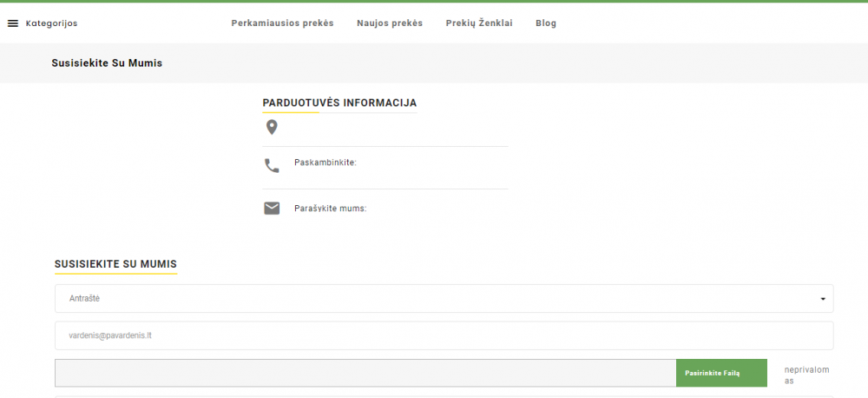Expand the Antraštė dropdown
868x398 pixels.
[x=444, y=299]
